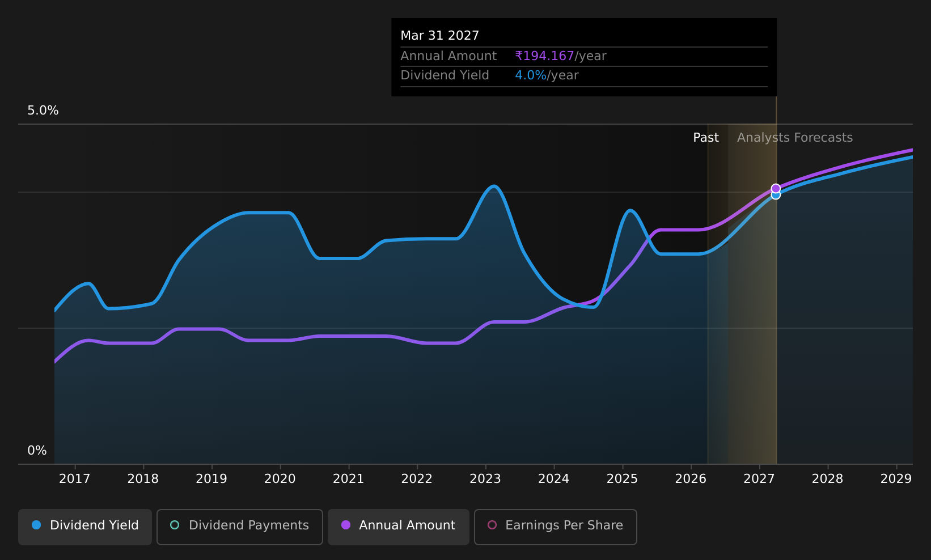The height and width of the screenshot is (560, 931).
Task: Click the 2018 x-axis label
Action: (143, 479)
